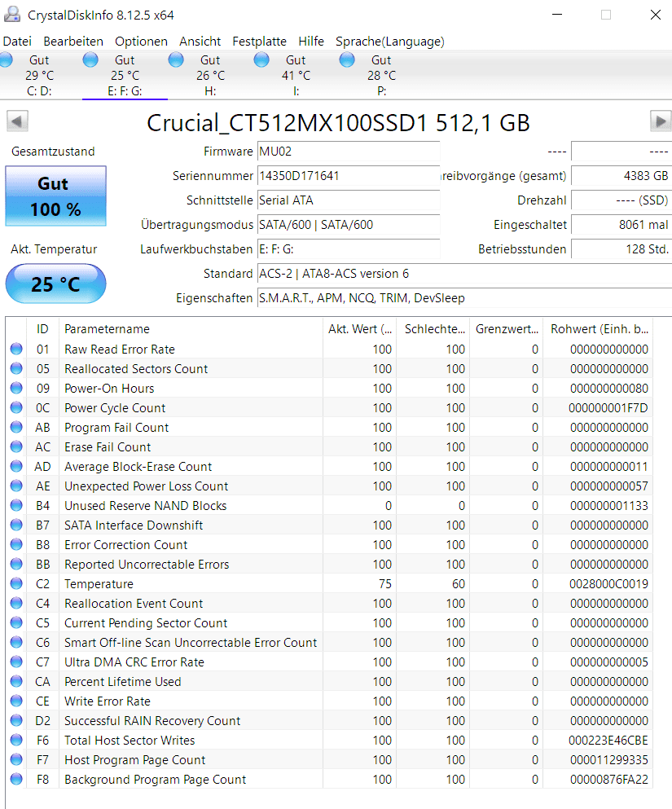
Task: Click the ID column header
Action: click(42, 329)
